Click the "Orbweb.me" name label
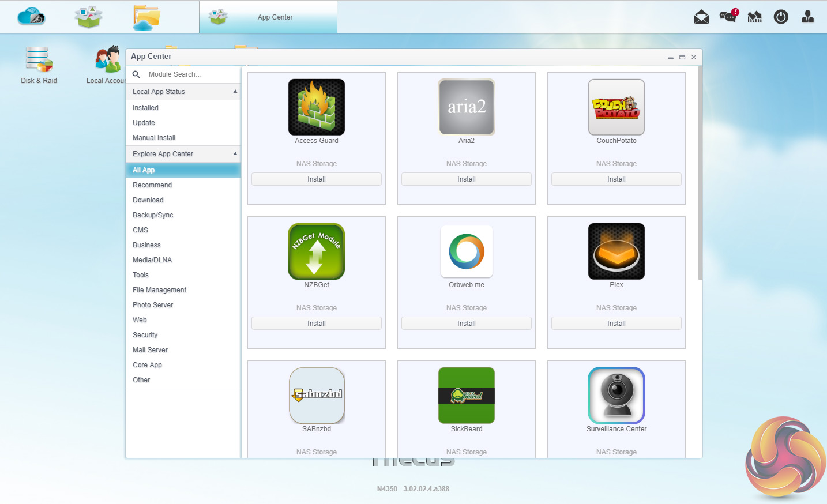The image size is (827, 504). [x=467, y=285]
